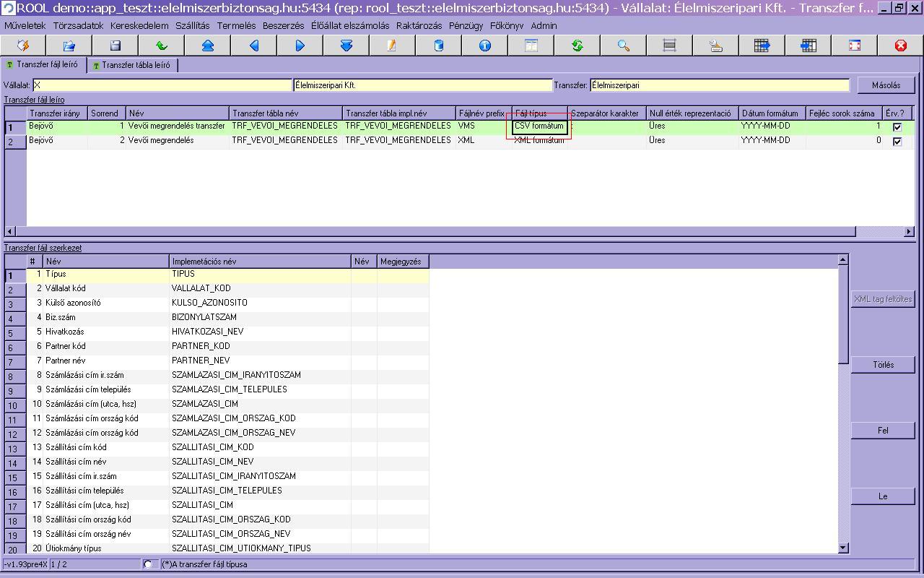Open the folder icon in toolbar
The width and height of the screenshot is (924, 578).
69,46
